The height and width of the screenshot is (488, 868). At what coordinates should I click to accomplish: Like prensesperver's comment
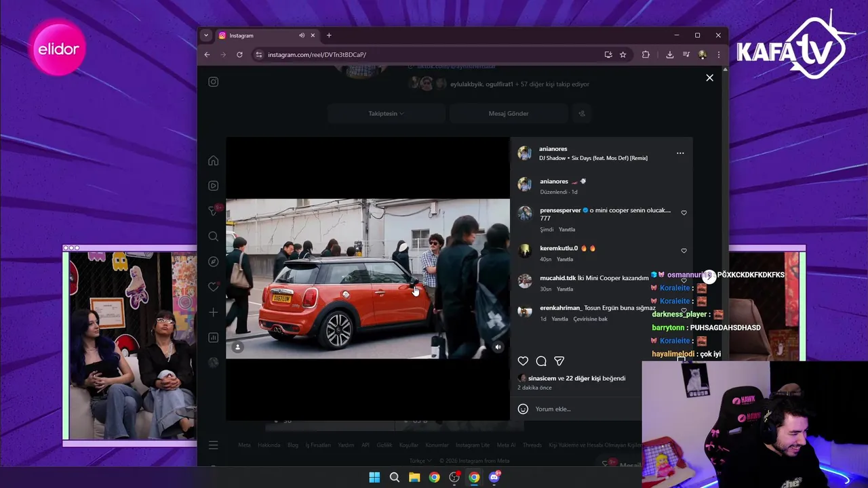(684, 213)
